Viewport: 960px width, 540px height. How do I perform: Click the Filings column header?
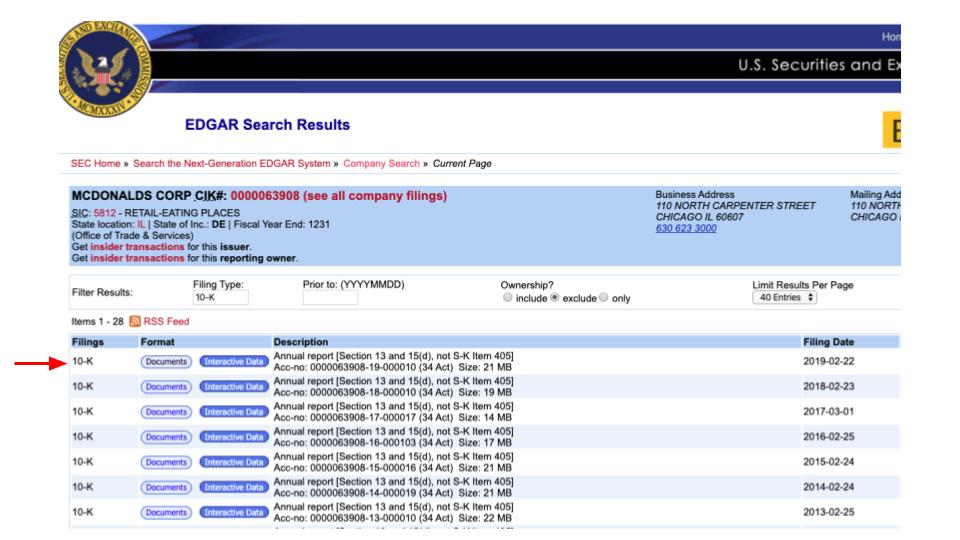click(x=88, y=342)
